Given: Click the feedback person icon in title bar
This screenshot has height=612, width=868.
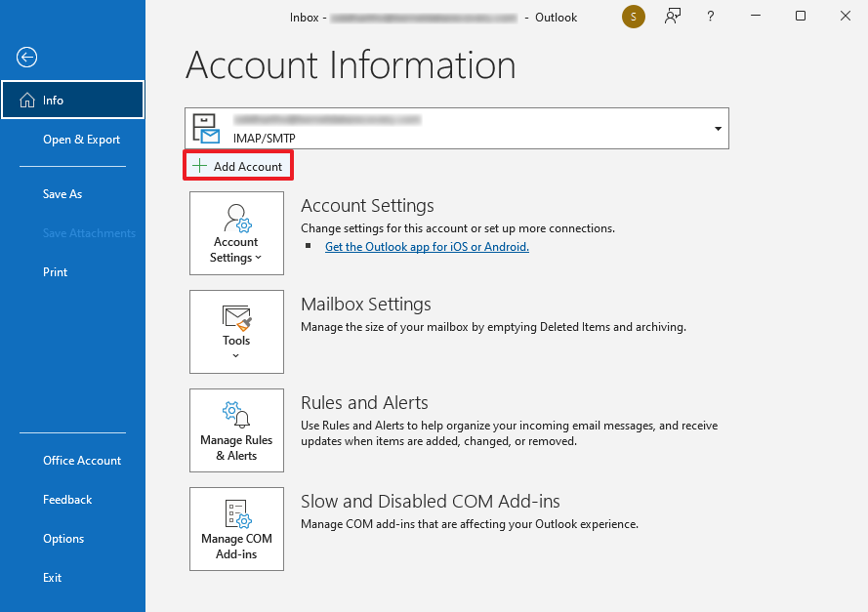Looking at the screenshot, I should [673, 16].
